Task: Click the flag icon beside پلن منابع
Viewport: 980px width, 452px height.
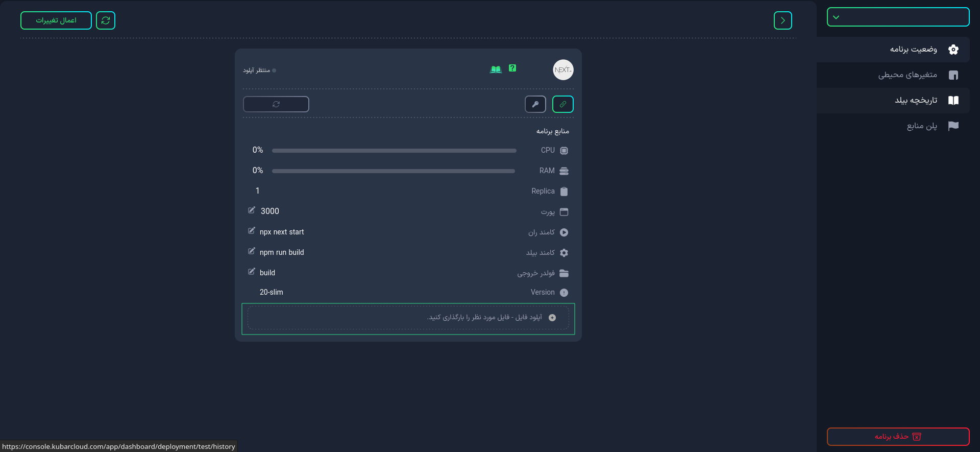Action: pos(953,126)
